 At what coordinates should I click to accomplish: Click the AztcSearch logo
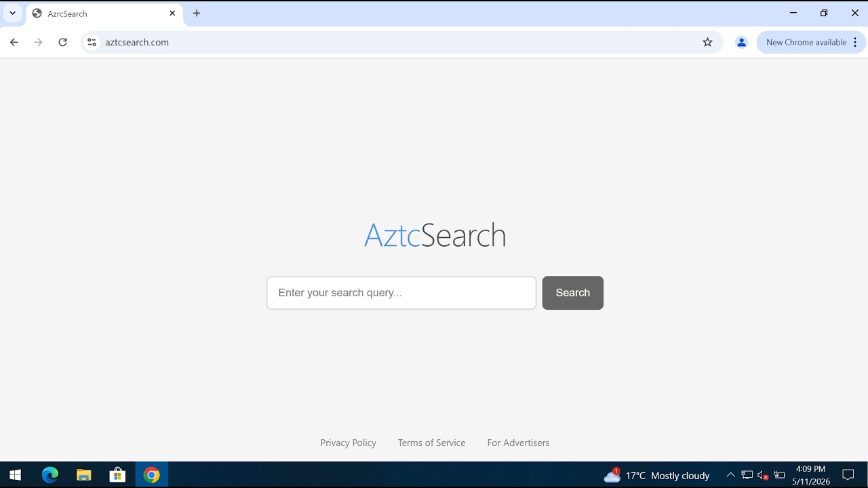435,235
